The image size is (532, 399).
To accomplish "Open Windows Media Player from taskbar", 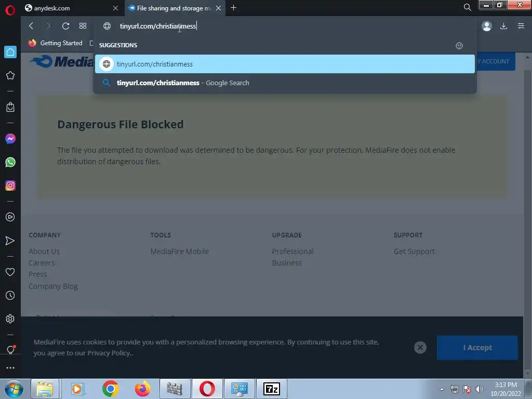I will [x=77, y=389].
